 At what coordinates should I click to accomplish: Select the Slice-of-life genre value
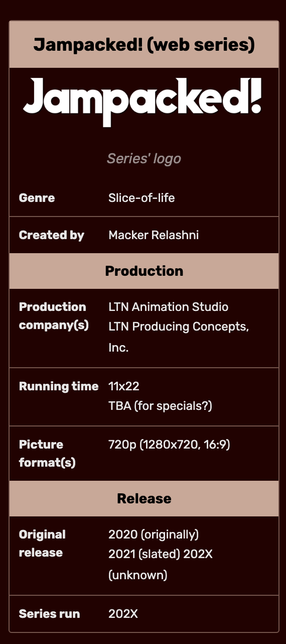click(x=141, y=198)
